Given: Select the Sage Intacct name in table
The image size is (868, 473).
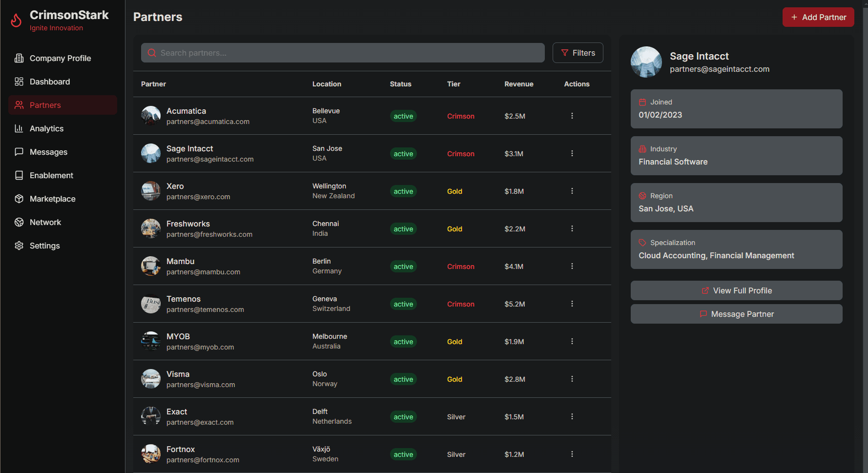Looking at the screenshot, I should tap(189, 148).
